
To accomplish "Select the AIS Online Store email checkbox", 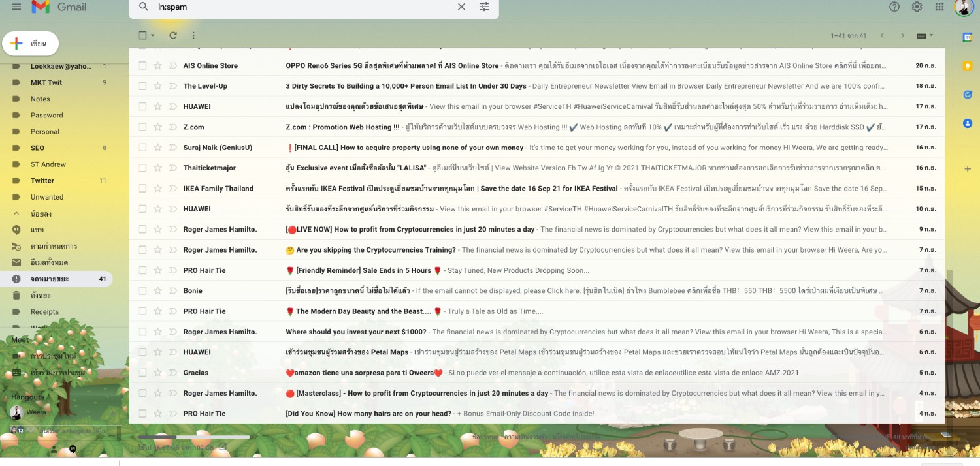I will click(142, 65).
